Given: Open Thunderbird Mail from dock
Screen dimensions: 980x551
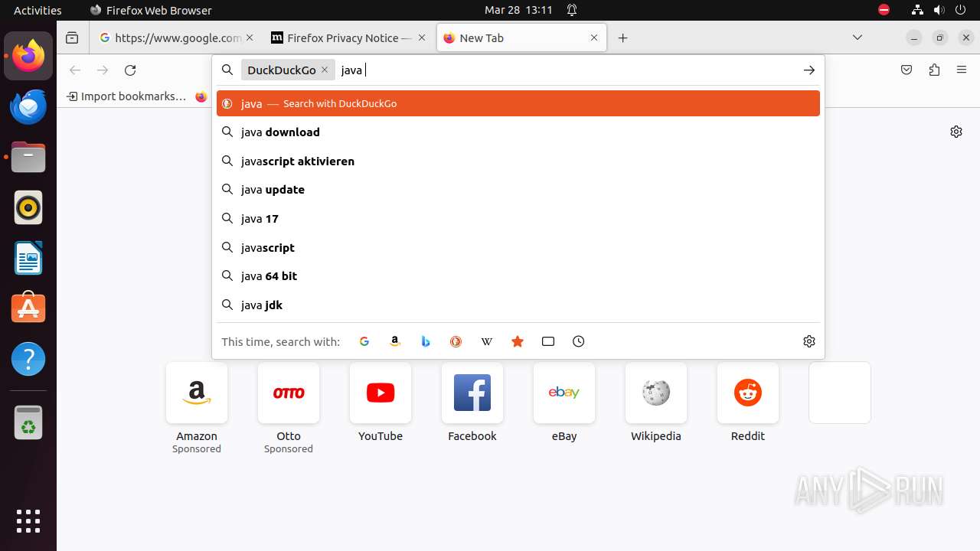Looking at the screenshot, I should (28, 106).
